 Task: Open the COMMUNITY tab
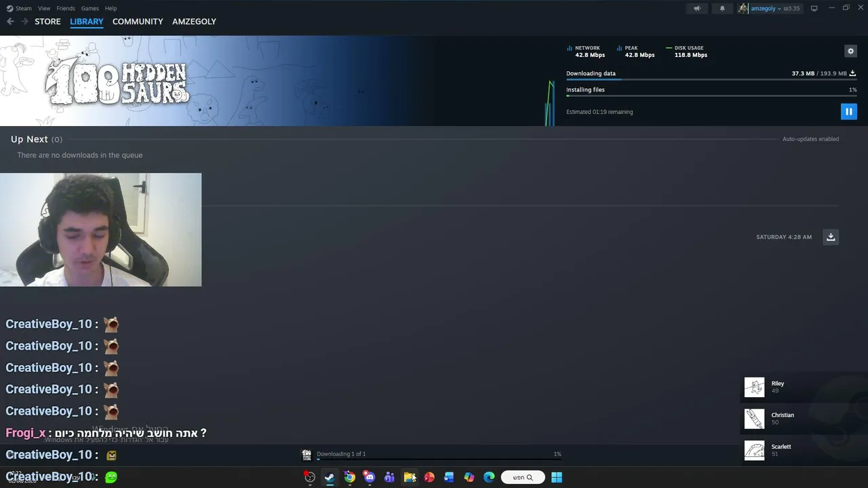tap(138, 22)
